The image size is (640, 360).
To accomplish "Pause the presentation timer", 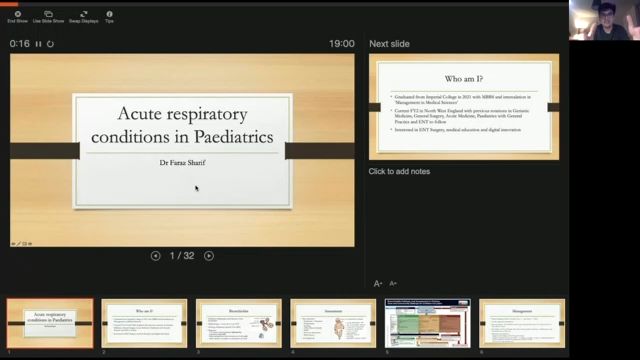I will 38,44.
